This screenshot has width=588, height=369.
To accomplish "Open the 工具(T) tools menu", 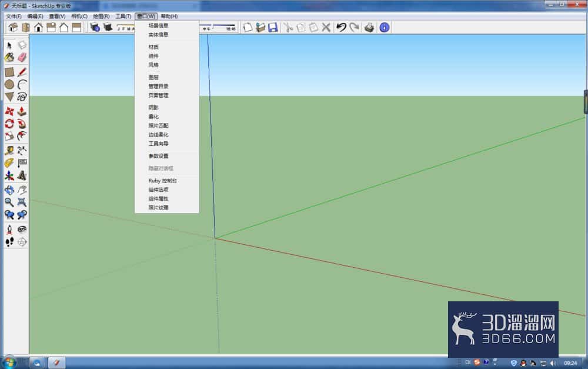I will (123, 16).
